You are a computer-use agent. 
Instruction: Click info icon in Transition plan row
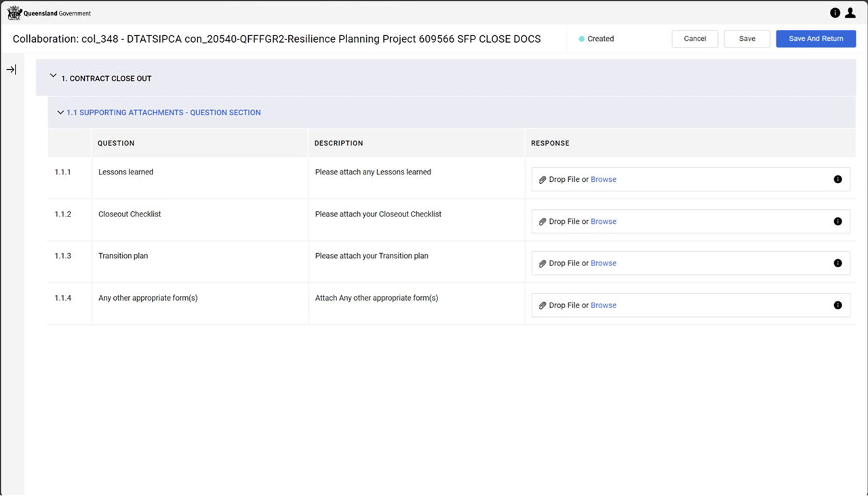point(837,263)
